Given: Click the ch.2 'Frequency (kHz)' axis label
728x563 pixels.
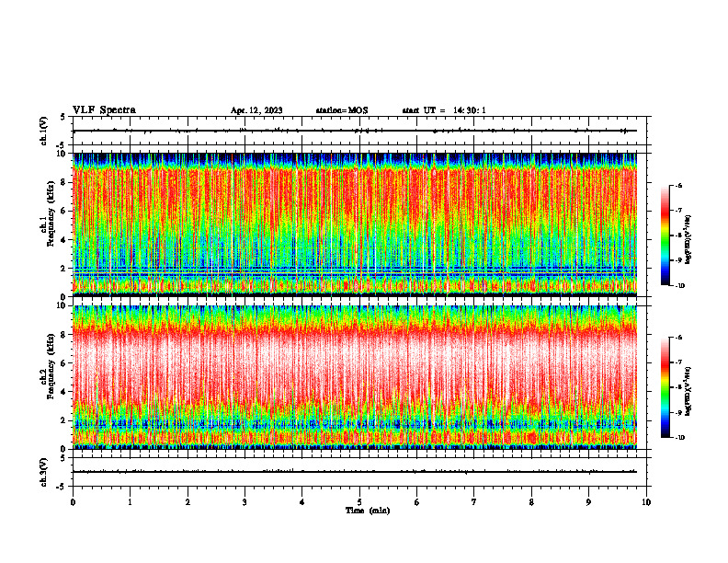Looking at the screenshot, I should pos(51,366).
